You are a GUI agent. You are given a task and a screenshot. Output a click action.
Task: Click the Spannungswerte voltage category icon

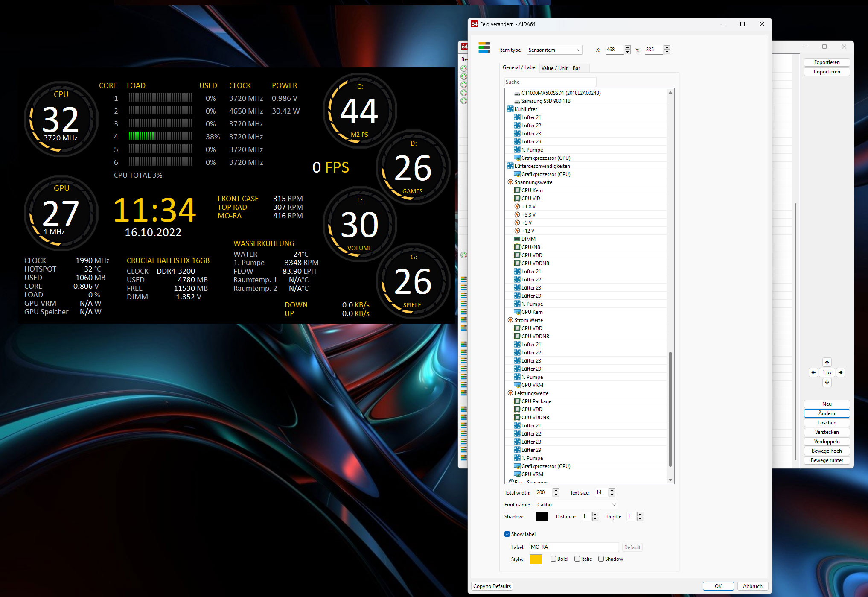tap(510, 182)
